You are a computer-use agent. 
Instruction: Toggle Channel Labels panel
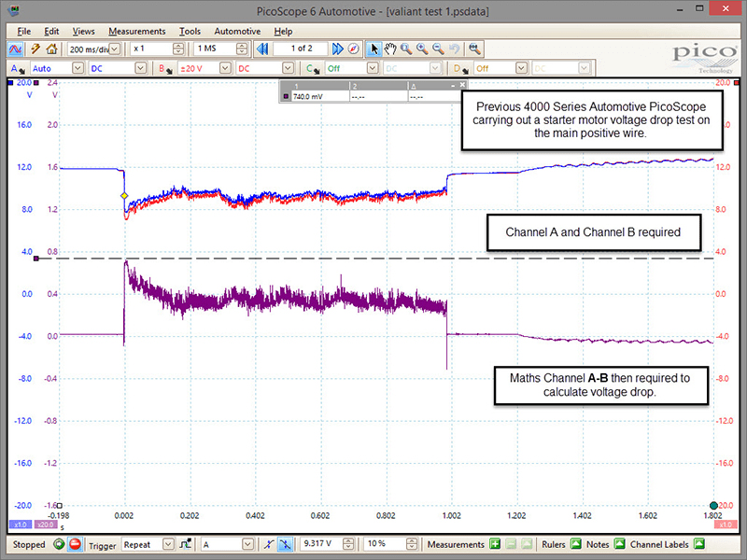(x=699, y=544)
